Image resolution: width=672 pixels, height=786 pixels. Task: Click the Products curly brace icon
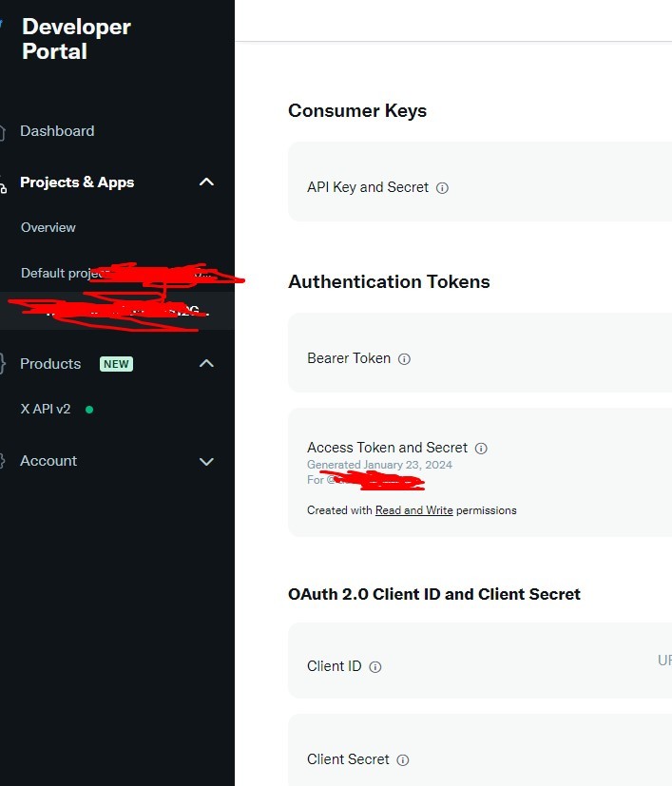tap(2, 364)
